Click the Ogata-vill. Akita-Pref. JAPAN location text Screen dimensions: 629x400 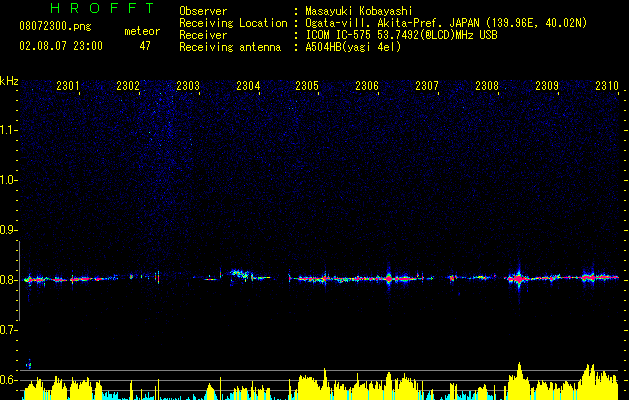(446, 24)
